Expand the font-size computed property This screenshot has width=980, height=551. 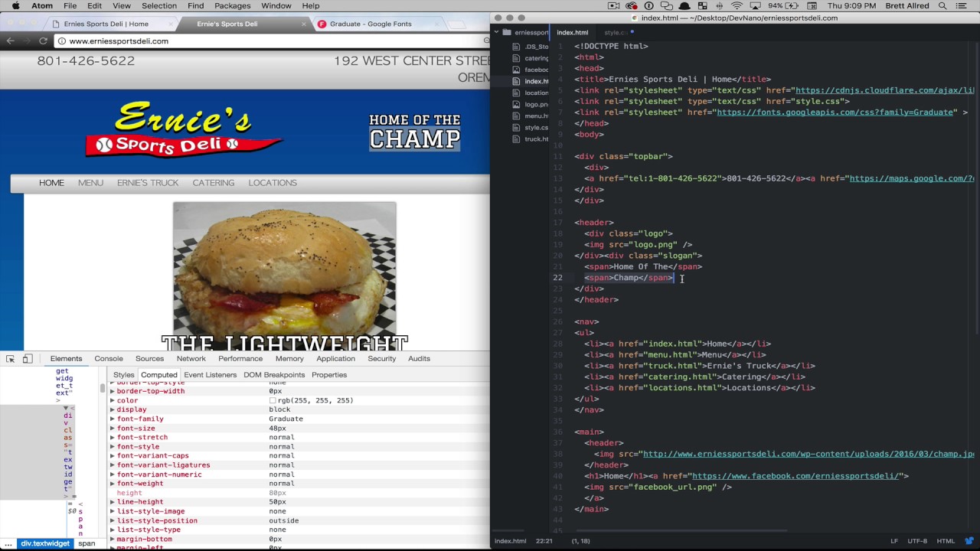point(113,429)
